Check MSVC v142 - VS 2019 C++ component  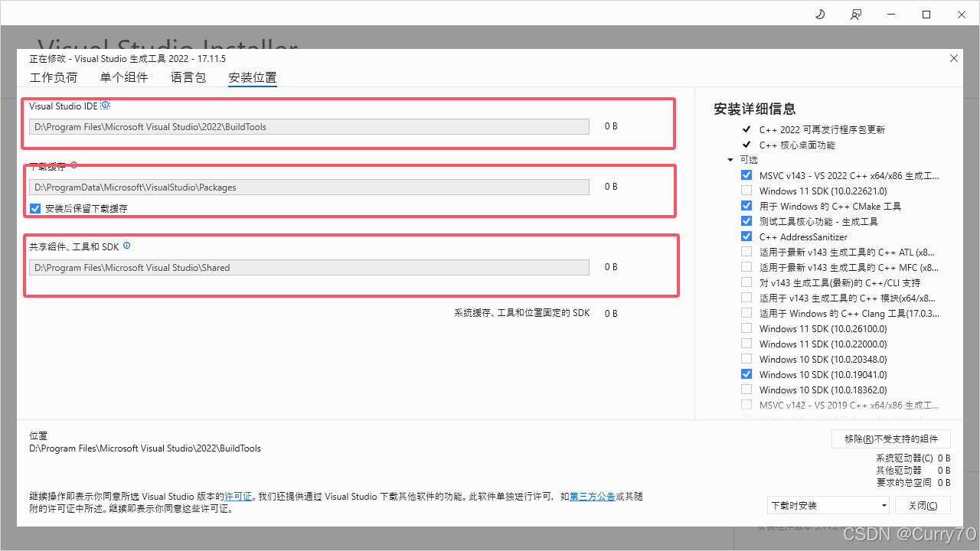[x=746, y=405]
